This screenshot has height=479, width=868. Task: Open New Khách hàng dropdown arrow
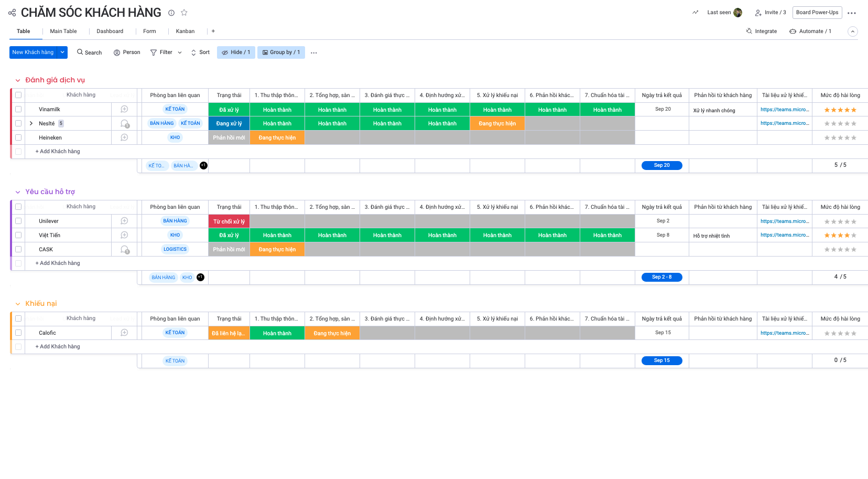coord(62,52)
